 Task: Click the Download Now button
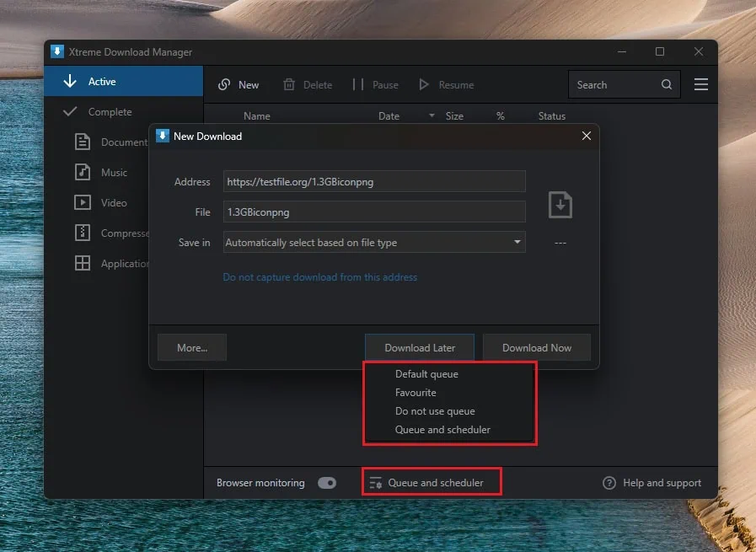coord(537,347)
